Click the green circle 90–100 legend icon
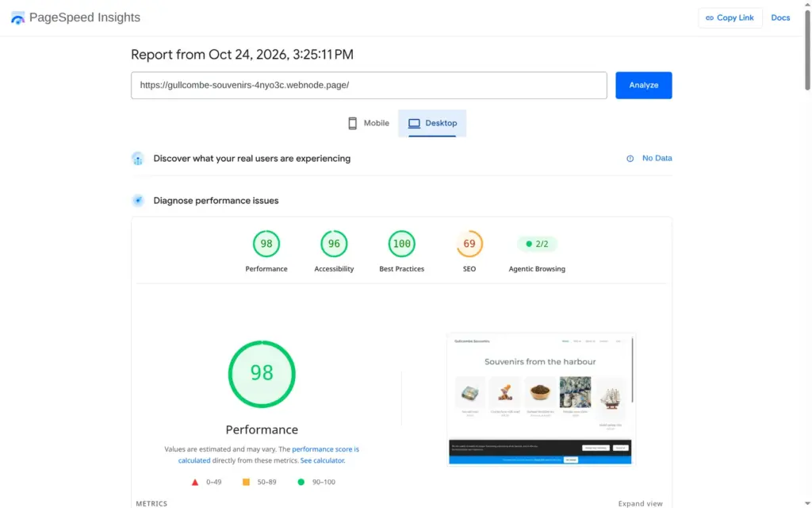 [x=301, y=482]
